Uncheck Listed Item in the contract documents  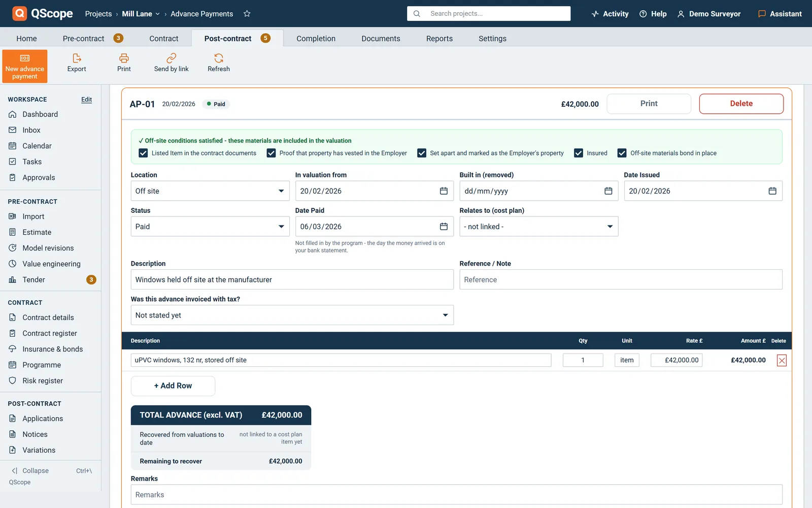(143, 153)
